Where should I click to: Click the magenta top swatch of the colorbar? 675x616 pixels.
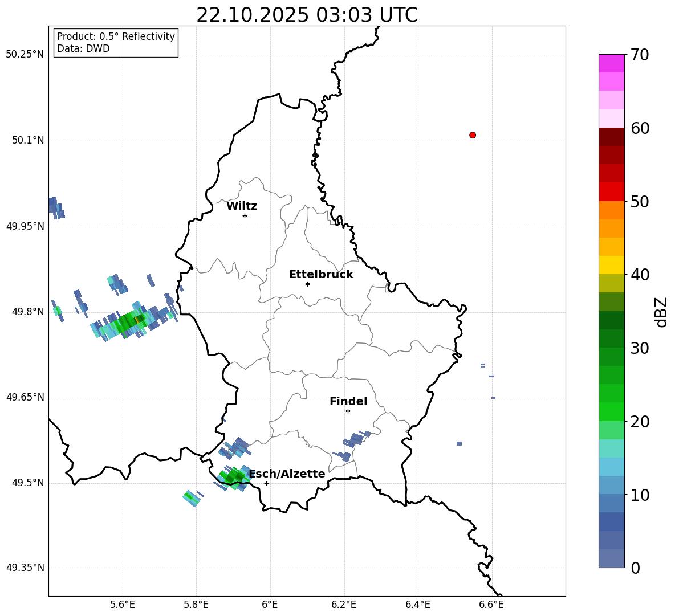(611, 64)
